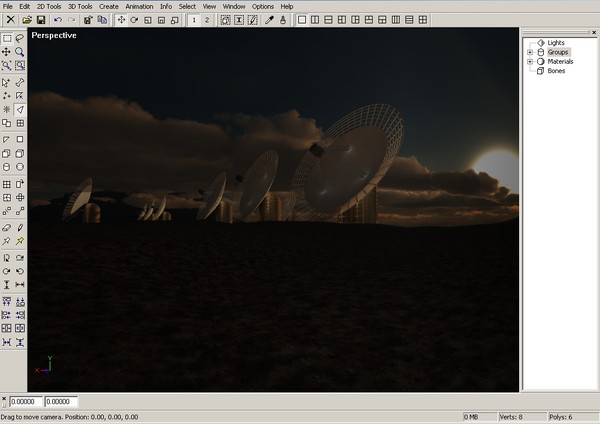This screenshot has width=600, height=424.
Task: Activate the triangle face tool
Action: coord(20,109)
